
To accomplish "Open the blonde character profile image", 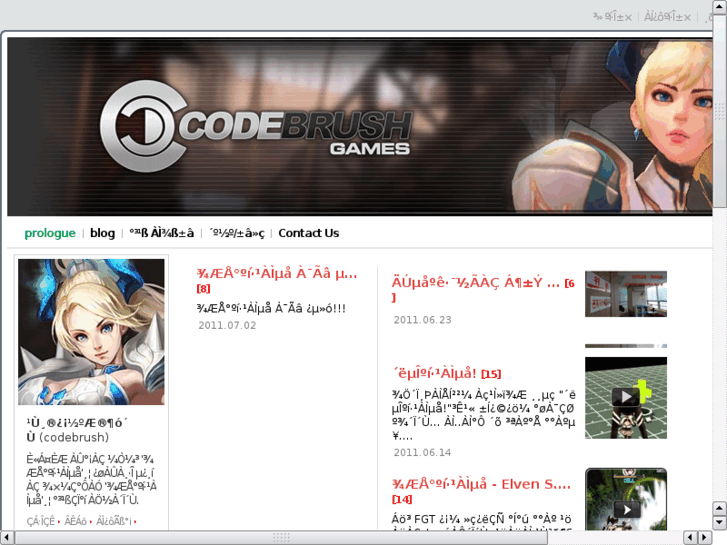I will pyautogui.click(x=91, y=332).
